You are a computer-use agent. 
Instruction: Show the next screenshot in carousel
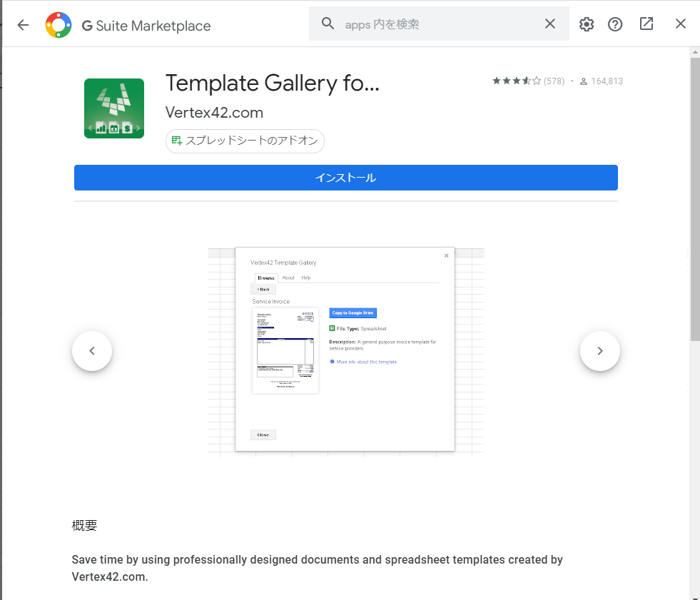(x=599, y=351)
